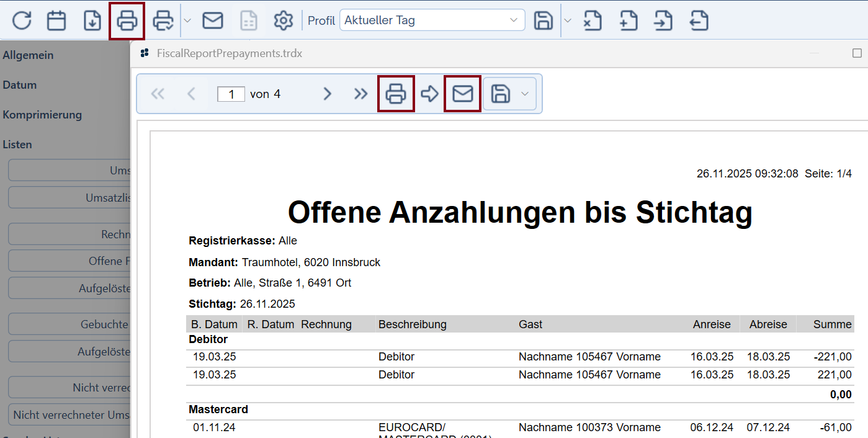Click the Mandant line Traumhotel, 6020 Innsbruck
The image size is (868, 438).
[284, 262]
